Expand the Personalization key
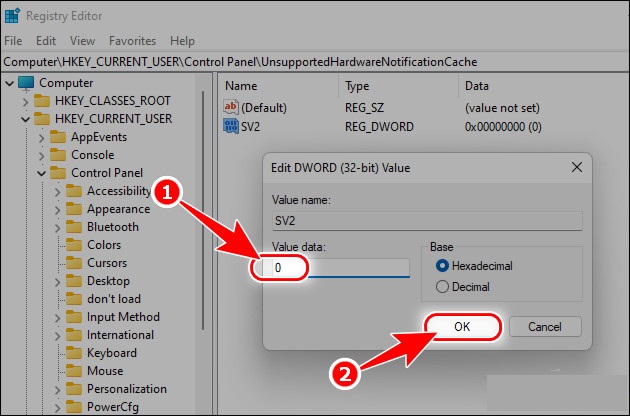The image size is (630, 416). (57, 390)
